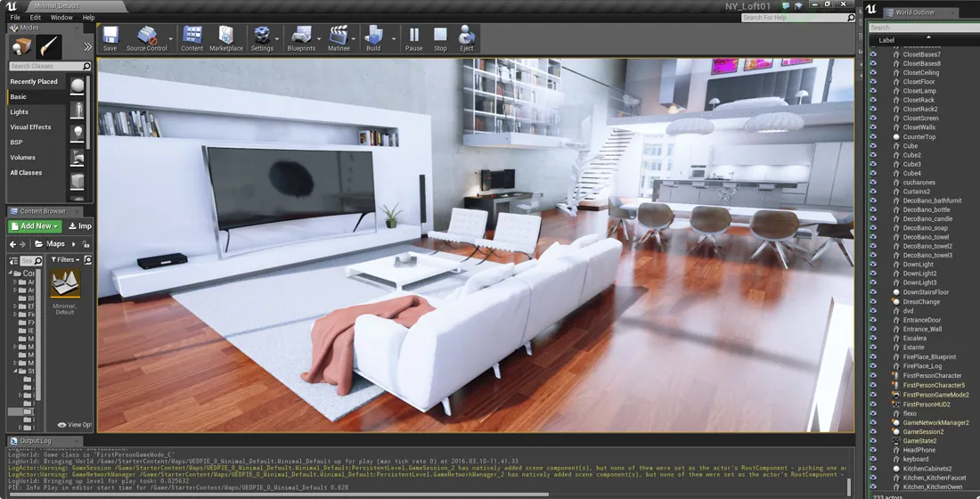Screen dimensions: 980x499
Task: Open the Visual Effects category
Action: coord(30,127)
